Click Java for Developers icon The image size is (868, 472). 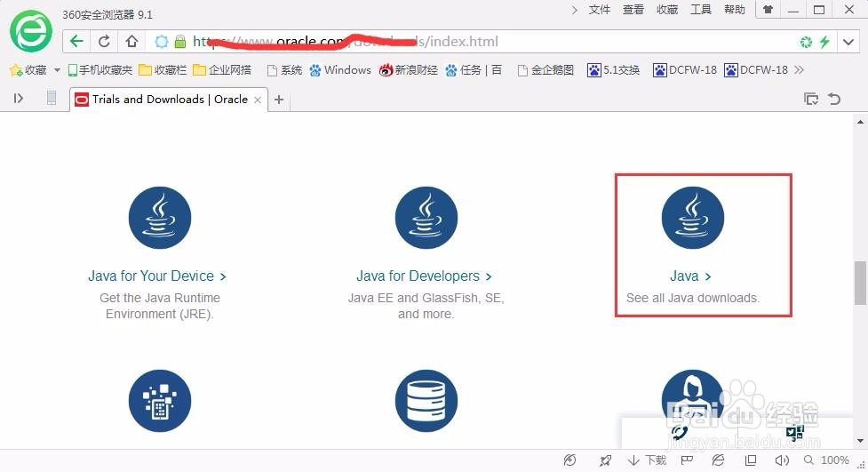[426, 218]
